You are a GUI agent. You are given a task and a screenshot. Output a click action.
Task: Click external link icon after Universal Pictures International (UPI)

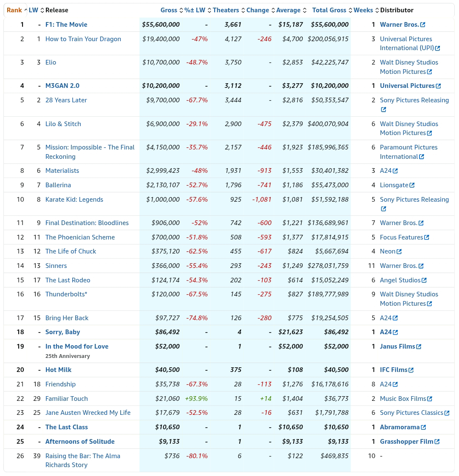point(437,48)
